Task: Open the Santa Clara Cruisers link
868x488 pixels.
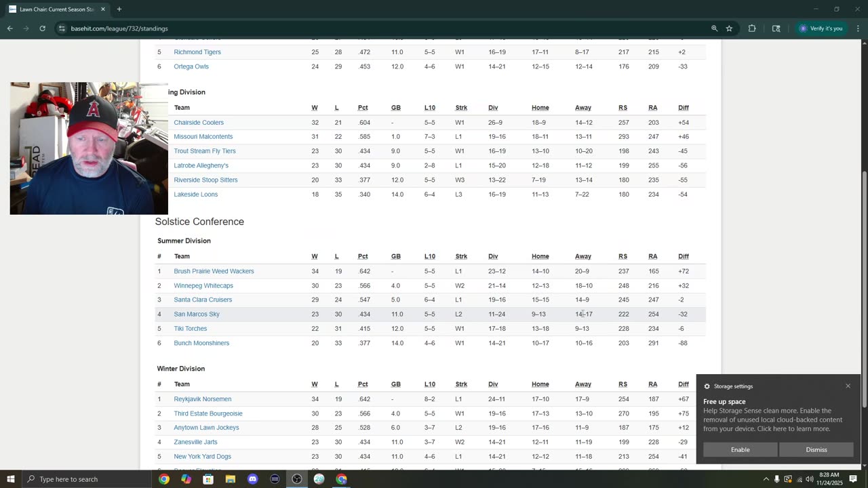Action: (x=203, y=300)
